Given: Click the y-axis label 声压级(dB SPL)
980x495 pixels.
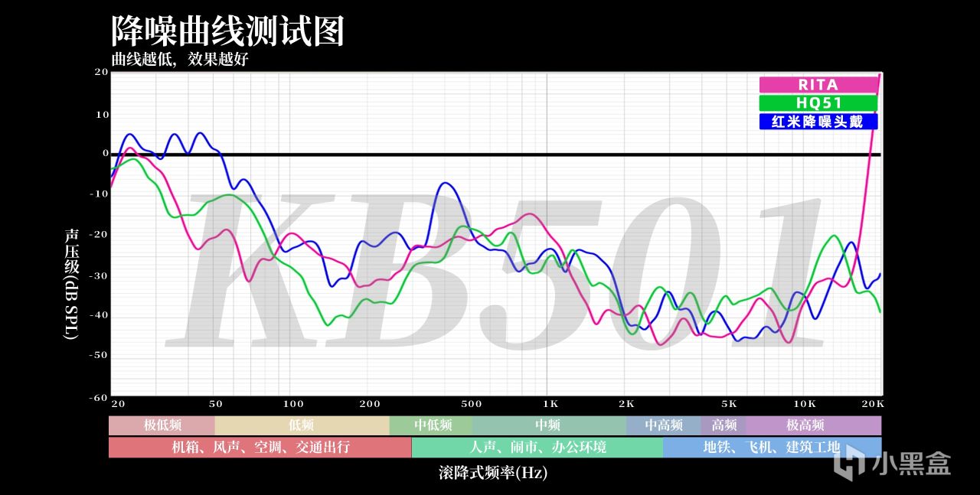Looking at the screenshot, I should 70,283.
